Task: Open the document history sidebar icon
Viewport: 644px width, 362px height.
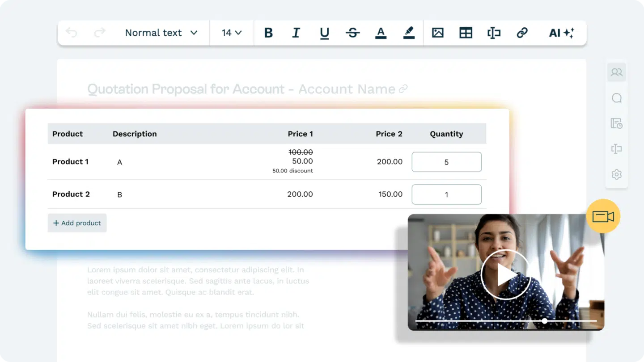Action: coord(617,123)
